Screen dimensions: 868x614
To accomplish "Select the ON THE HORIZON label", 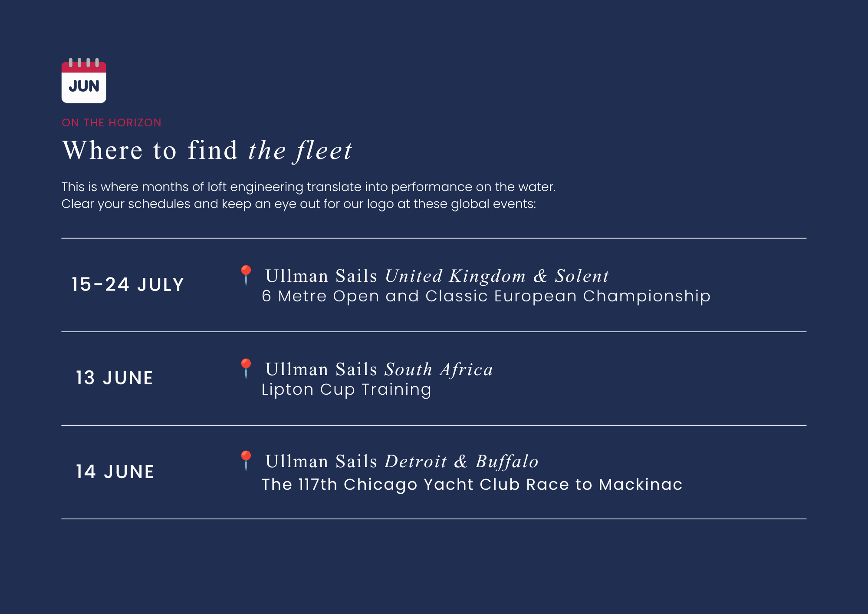I will [x=112, y=123].
